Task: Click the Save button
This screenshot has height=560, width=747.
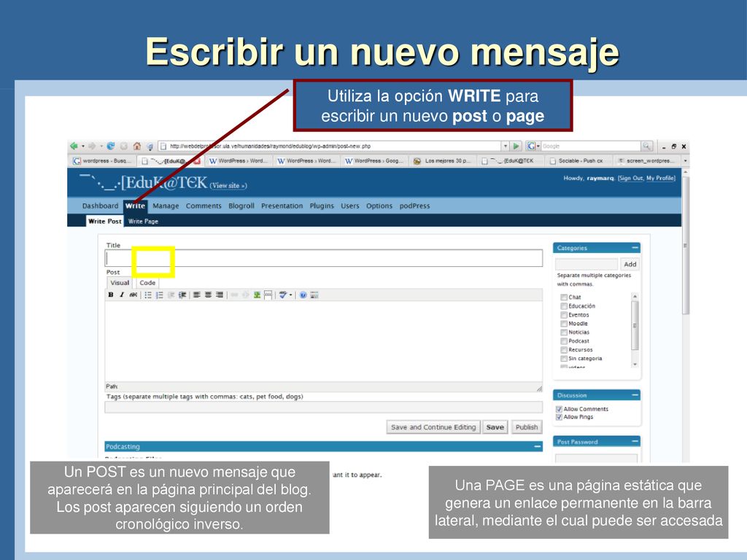Action: pos(495,427)
